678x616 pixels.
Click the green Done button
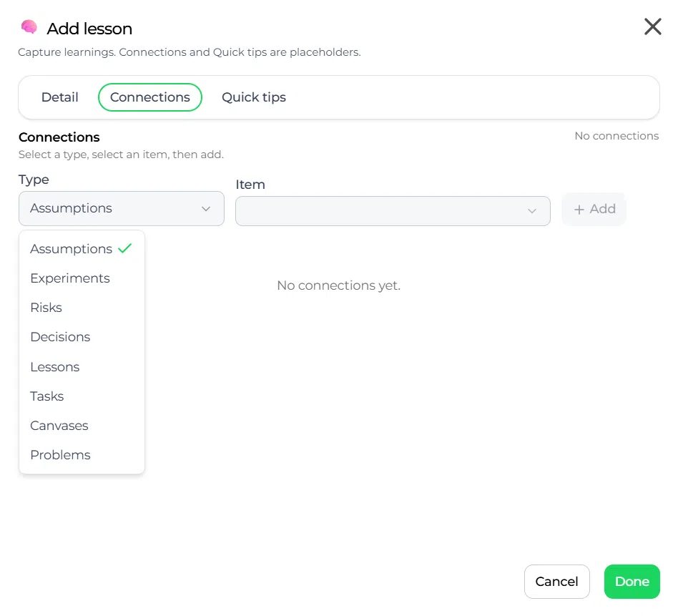click(632, 582)
